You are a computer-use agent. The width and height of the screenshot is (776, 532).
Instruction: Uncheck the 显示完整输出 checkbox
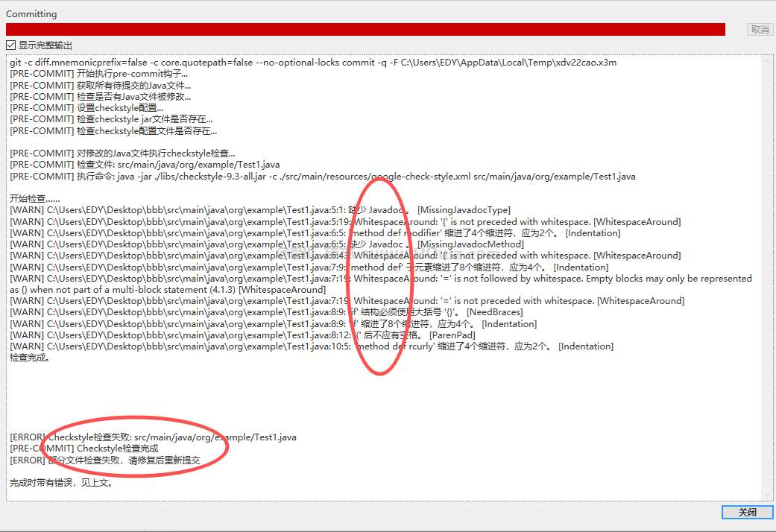[10, 45]
